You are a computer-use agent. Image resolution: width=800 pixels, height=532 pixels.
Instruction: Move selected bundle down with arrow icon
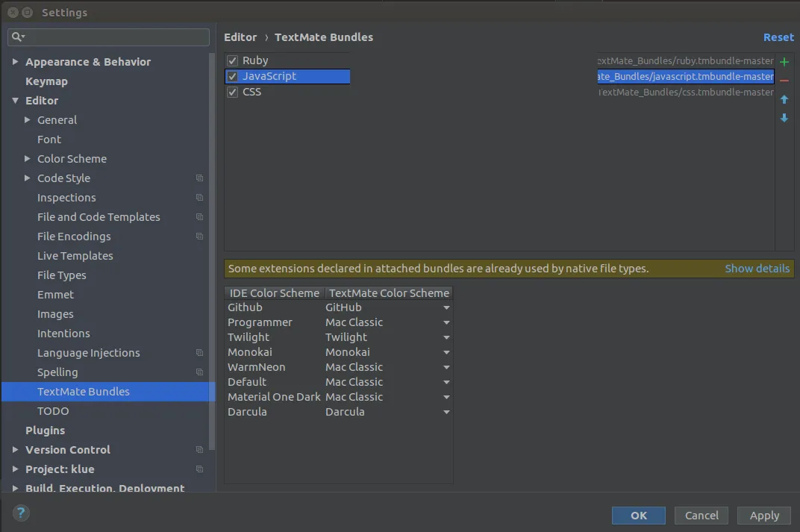click(784, 118)
